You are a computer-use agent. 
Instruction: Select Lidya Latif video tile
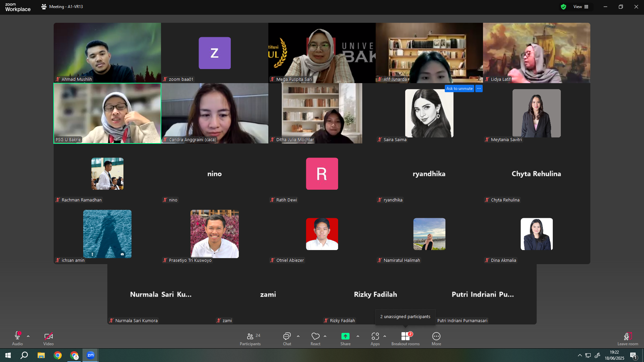click(x=537, y=53)
